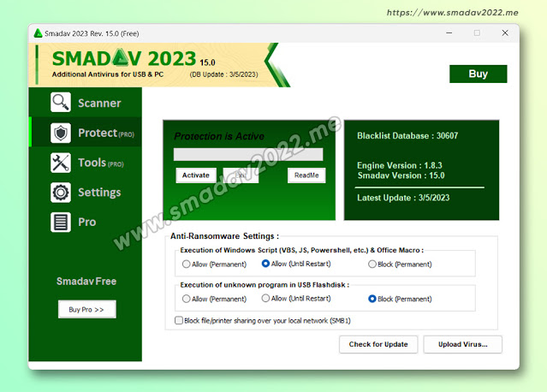Screen dimensions: 547x392
Task: Click the Smadav Version : 15.0 text
Action: 401,175
